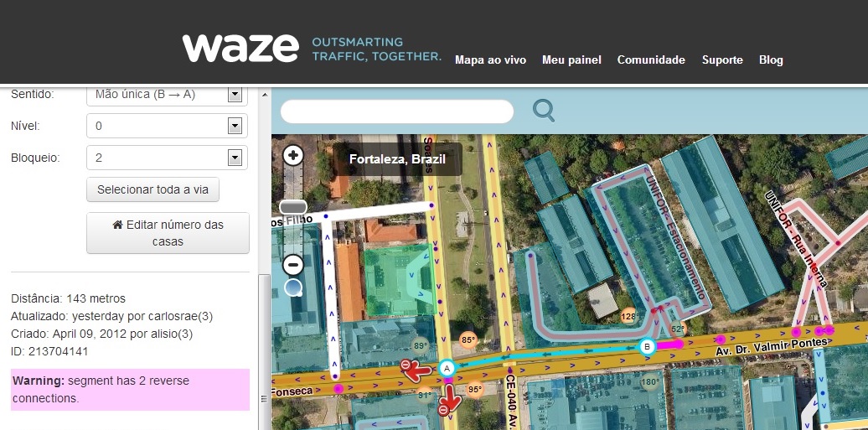
Task: Select segment endpoint node B
Action: pyautogui.click(x=647, y=347)
